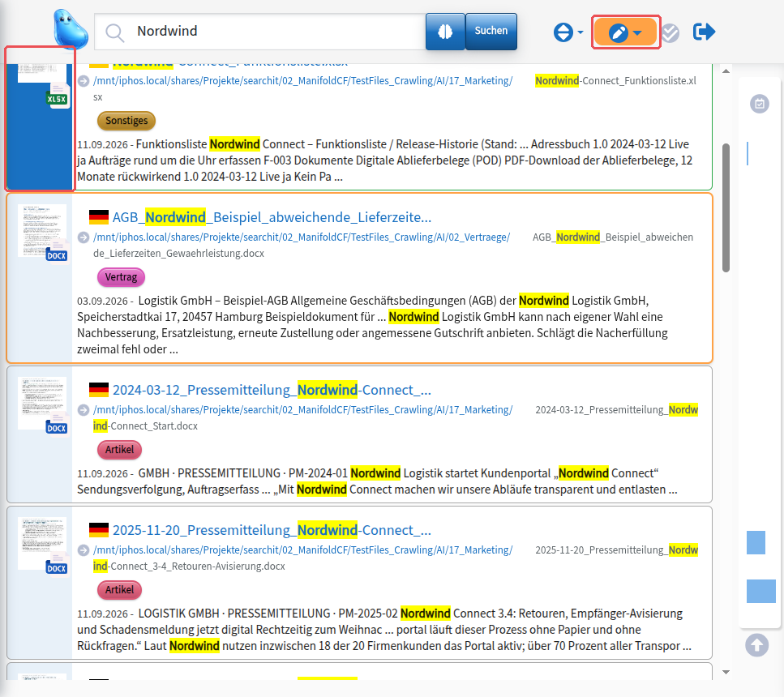Click the grey vertical scrollbar thumb

726,207
